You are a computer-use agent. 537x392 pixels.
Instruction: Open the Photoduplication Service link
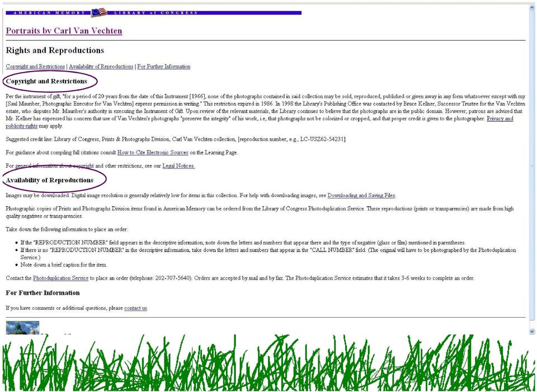click(x=60, y=278)
